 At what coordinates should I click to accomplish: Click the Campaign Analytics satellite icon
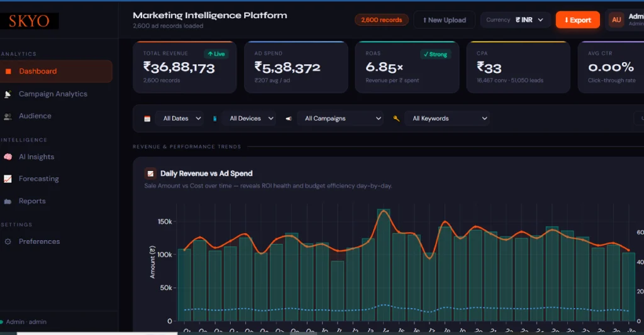click(8, 94)
